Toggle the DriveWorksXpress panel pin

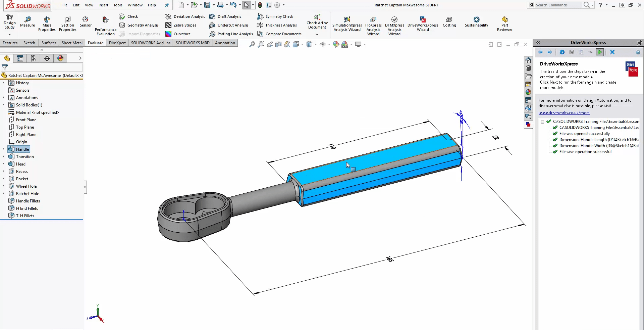tap(639, 43)
